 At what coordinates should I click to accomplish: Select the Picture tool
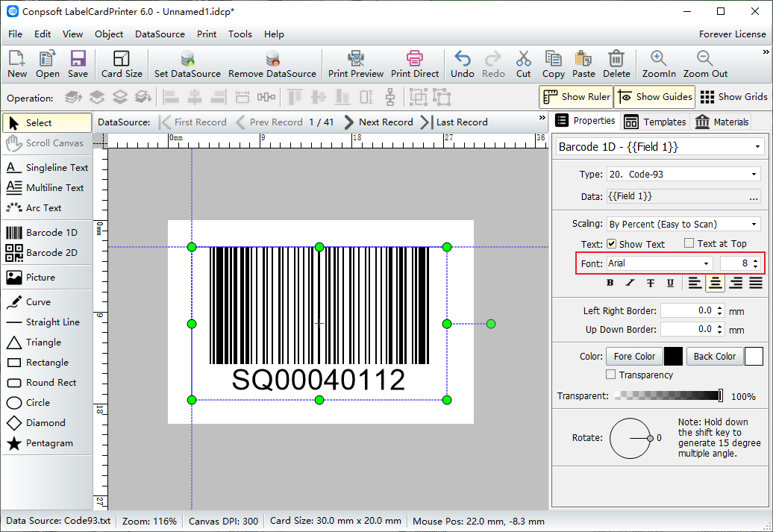(x=47, y=277)
